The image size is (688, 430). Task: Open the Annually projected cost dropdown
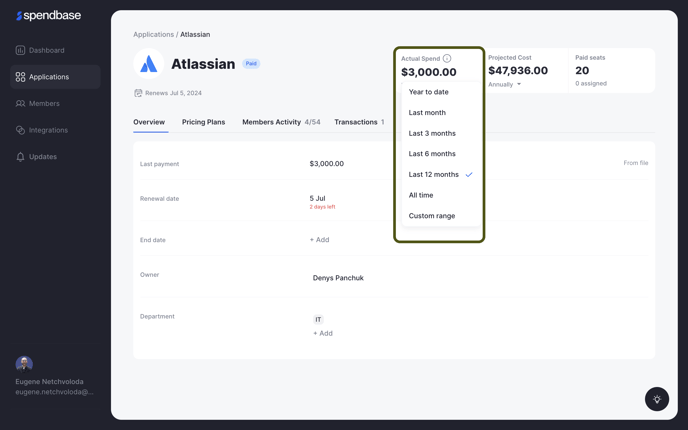point(505,84)
